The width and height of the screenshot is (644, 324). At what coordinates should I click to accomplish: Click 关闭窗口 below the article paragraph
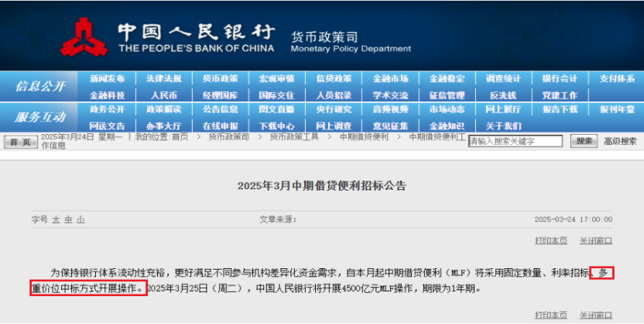click(595, 315)
